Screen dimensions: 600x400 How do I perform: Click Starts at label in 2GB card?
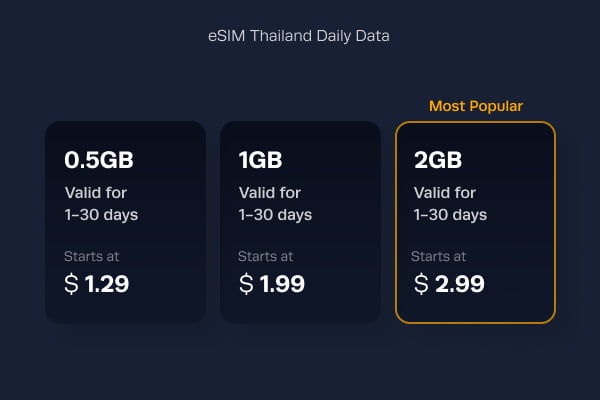pos(439,256)
